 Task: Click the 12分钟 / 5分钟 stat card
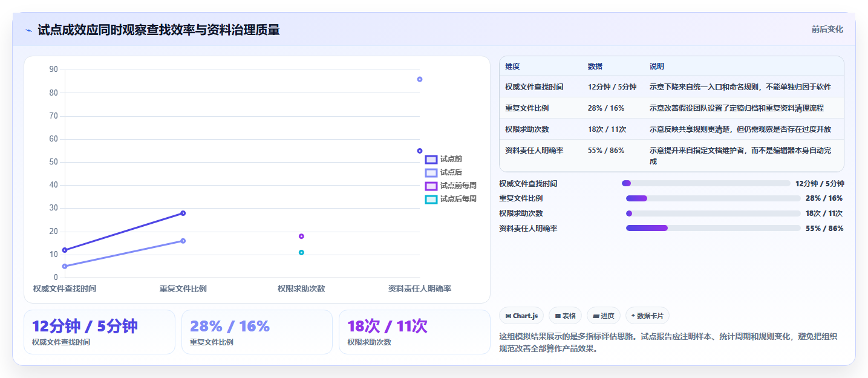pyautogui.click(x=99, y=332)
